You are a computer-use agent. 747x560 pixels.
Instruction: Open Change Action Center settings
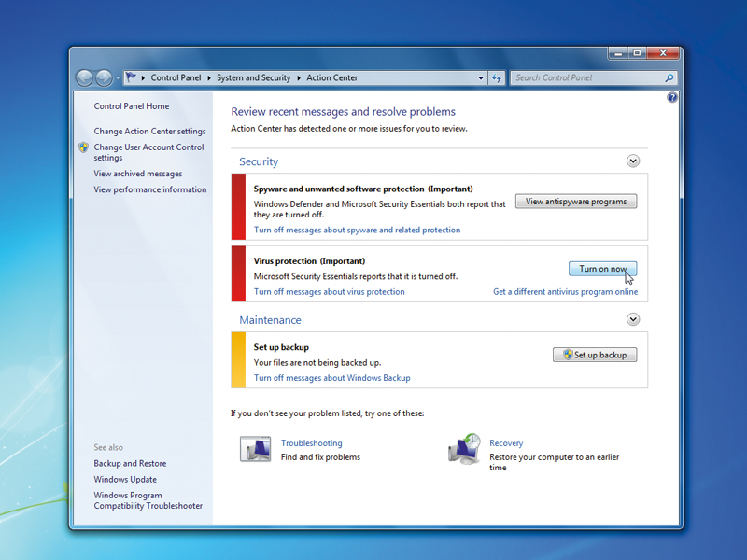pyautogui.click(x=149, y=131)
